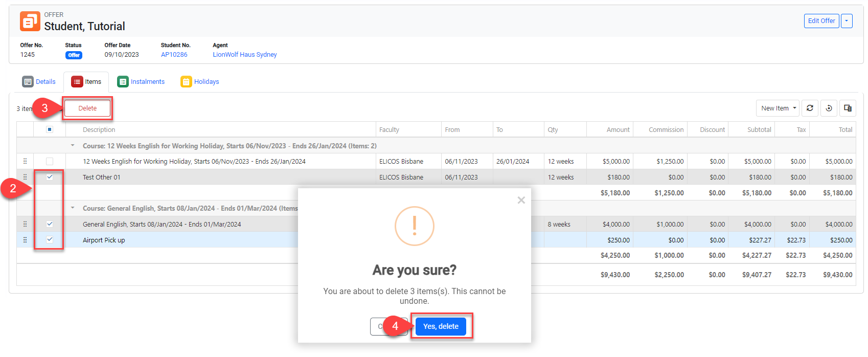
Task: Collapse the 12 Weeks English course group
Action: tap(73, 146)
